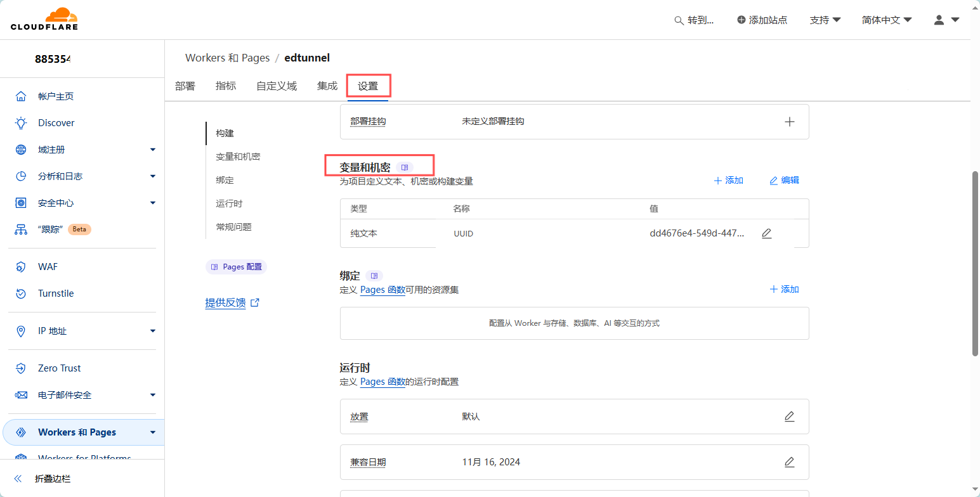Click the Cloudflare logo
980x497 pixels.
44,20
